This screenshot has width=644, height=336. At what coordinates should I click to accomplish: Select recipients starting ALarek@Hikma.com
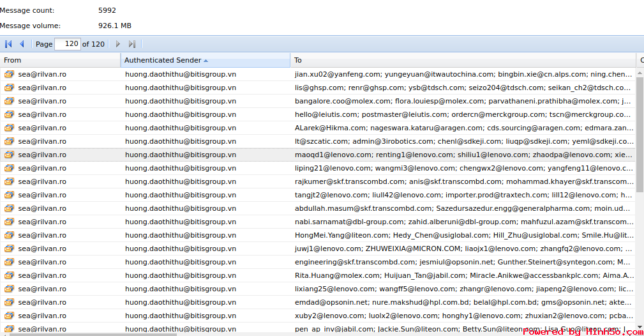coord(463,128)
